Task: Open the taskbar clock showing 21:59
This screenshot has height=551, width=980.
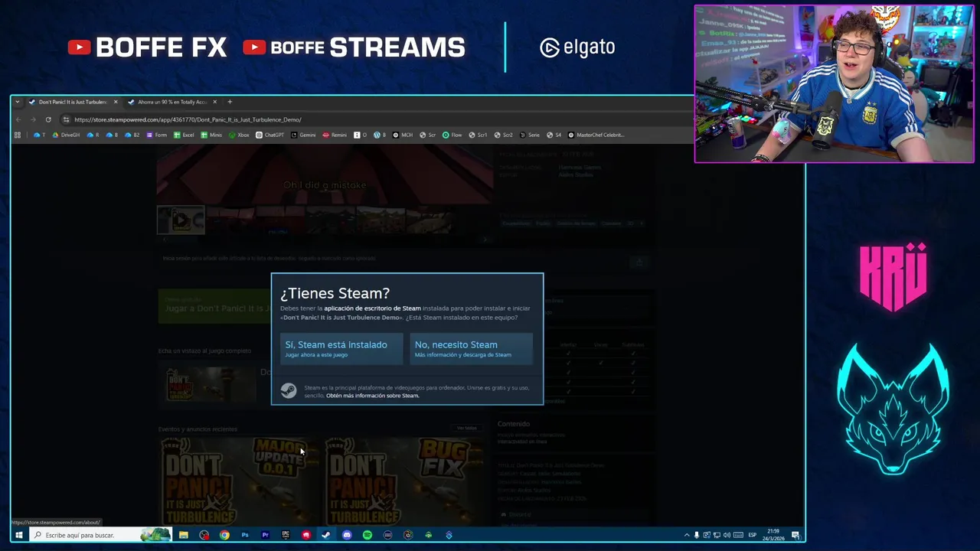Action: (x=774, y=535)
